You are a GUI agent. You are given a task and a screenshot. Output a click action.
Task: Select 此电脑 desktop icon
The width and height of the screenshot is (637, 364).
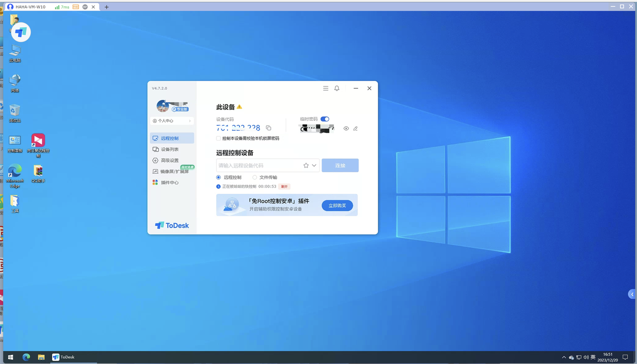pos(15,53)
